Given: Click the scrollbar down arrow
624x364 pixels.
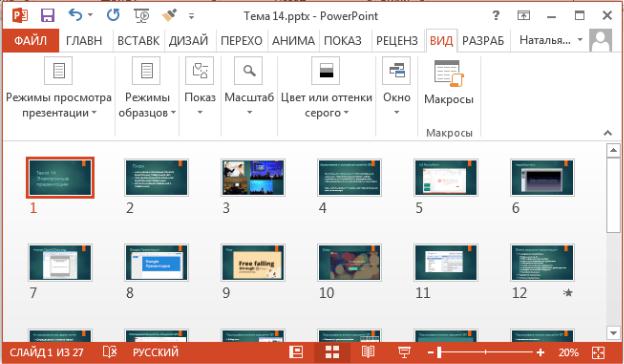Looking at the screenshot, I should click(x=613, y=333).
